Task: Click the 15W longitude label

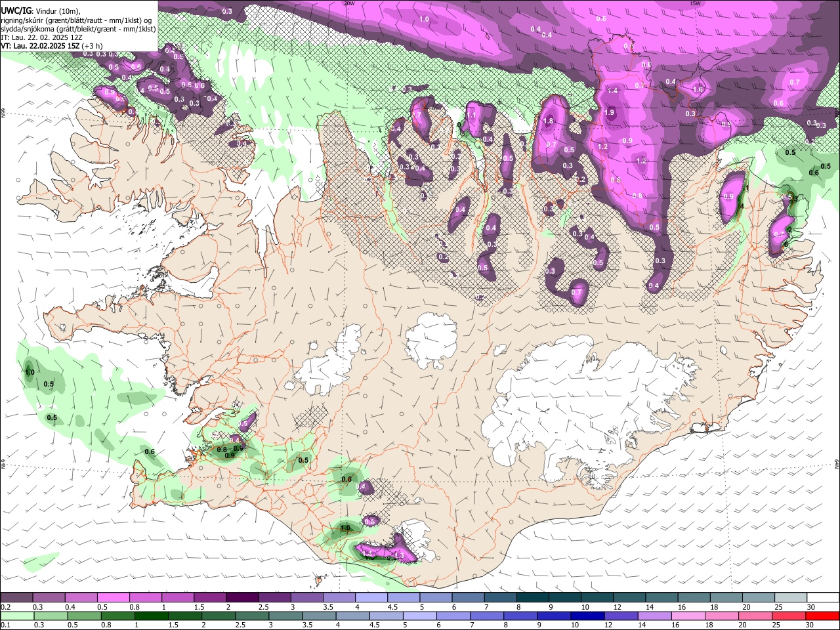Action: [x=695, y=3]
